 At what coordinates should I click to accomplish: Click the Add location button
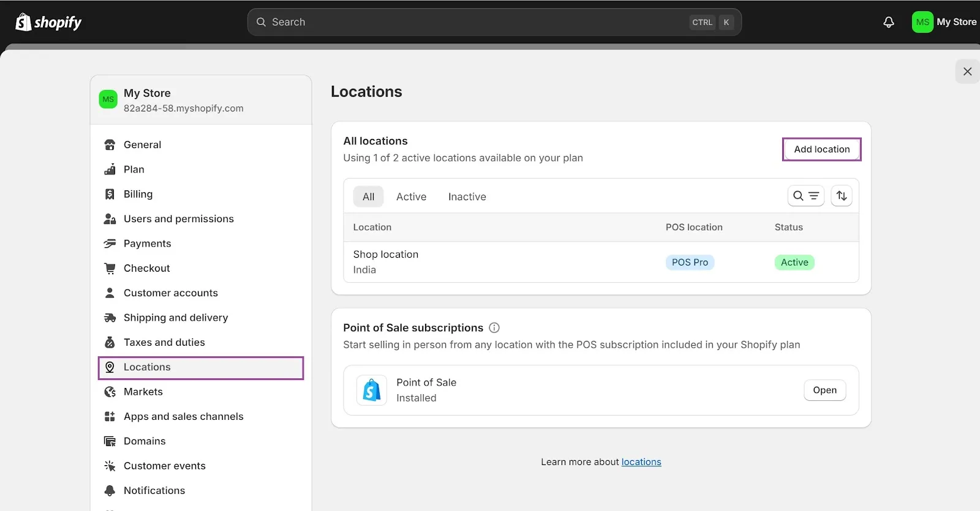click(x=821, y=149)
